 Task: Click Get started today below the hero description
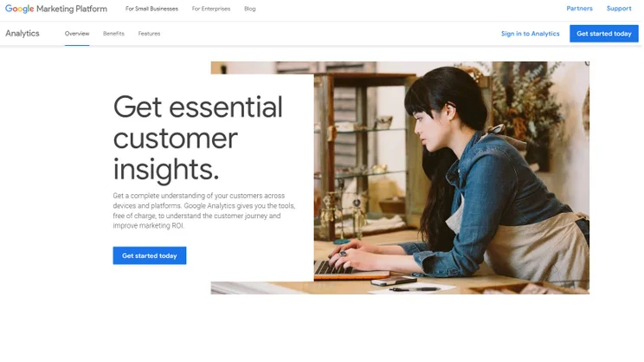150,255
